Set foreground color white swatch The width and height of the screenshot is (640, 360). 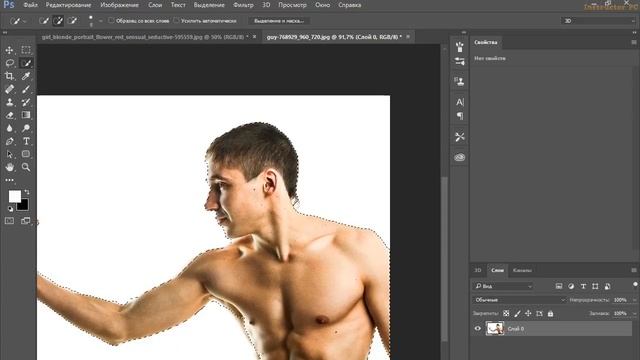click(x=14, y=196)
